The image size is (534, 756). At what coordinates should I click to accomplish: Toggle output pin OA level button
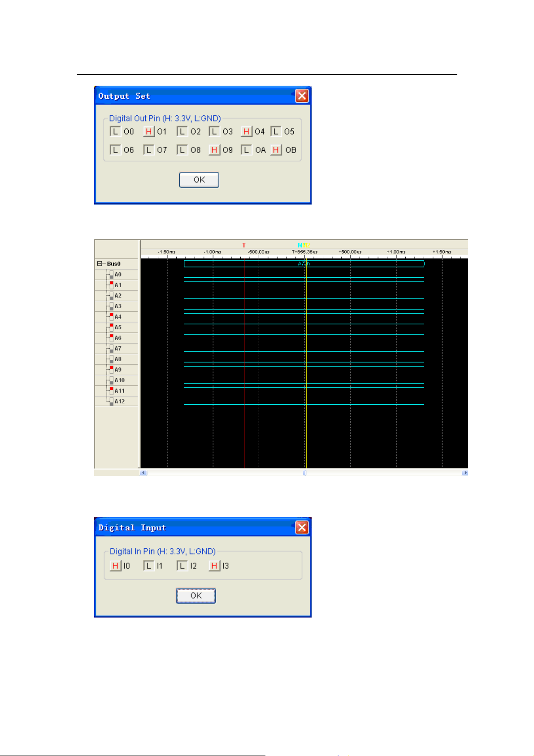[247, 150]
